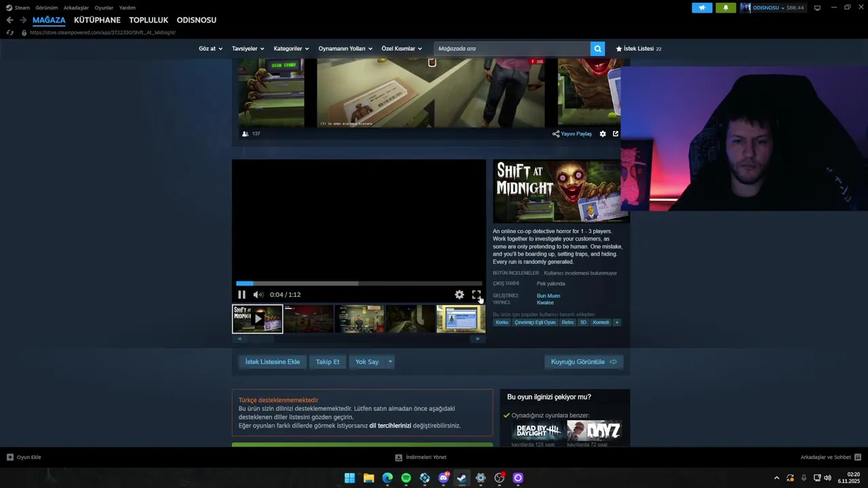Click the broadcast viewers count icon
868x488 pixels.
point(245,134)
